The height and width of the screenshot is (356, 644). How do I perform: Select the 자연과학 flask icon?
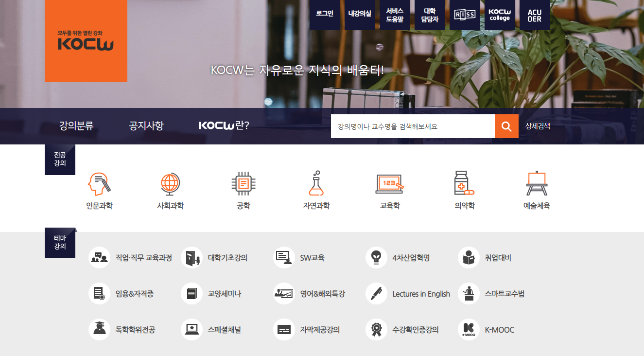(316, 183)
